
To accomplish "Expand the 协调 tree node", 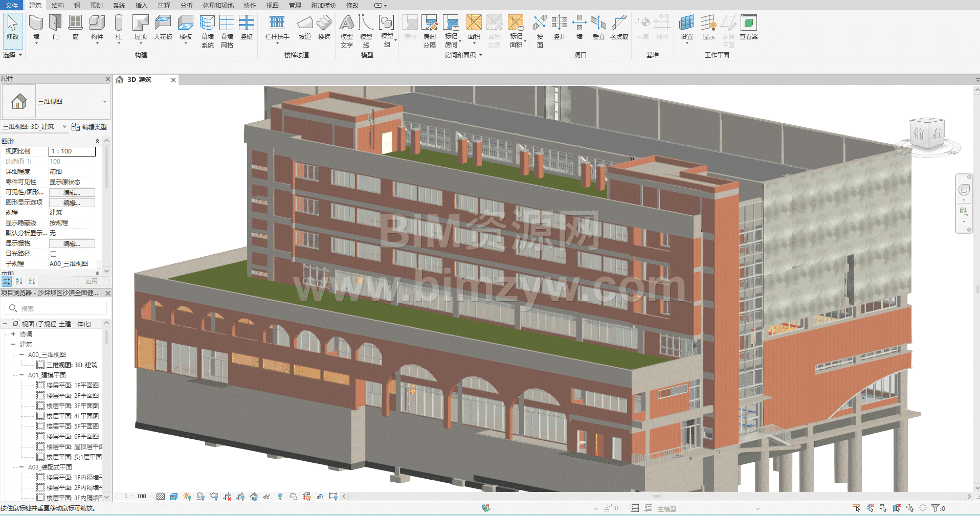I will tap(13, 334).
